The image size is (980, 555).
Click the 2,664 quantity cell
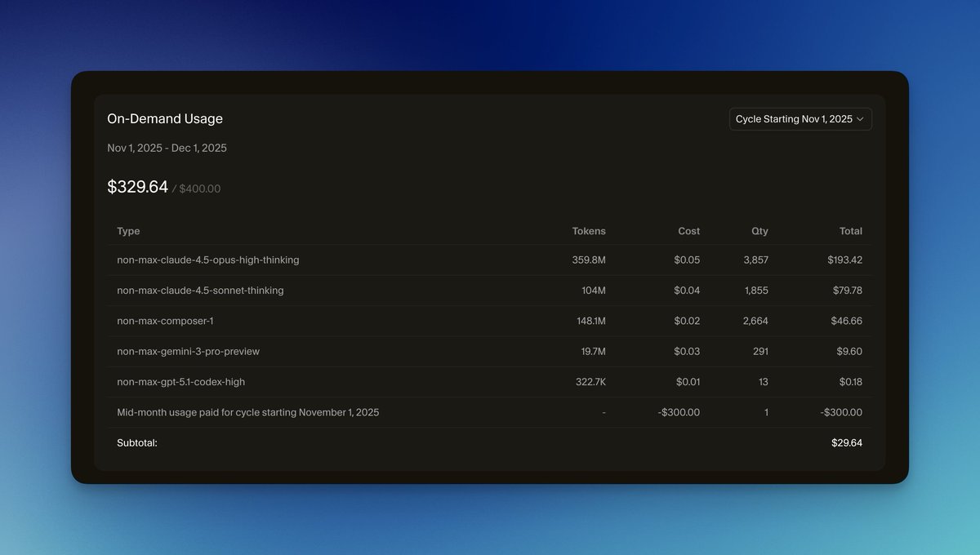[x=755, y=321]
